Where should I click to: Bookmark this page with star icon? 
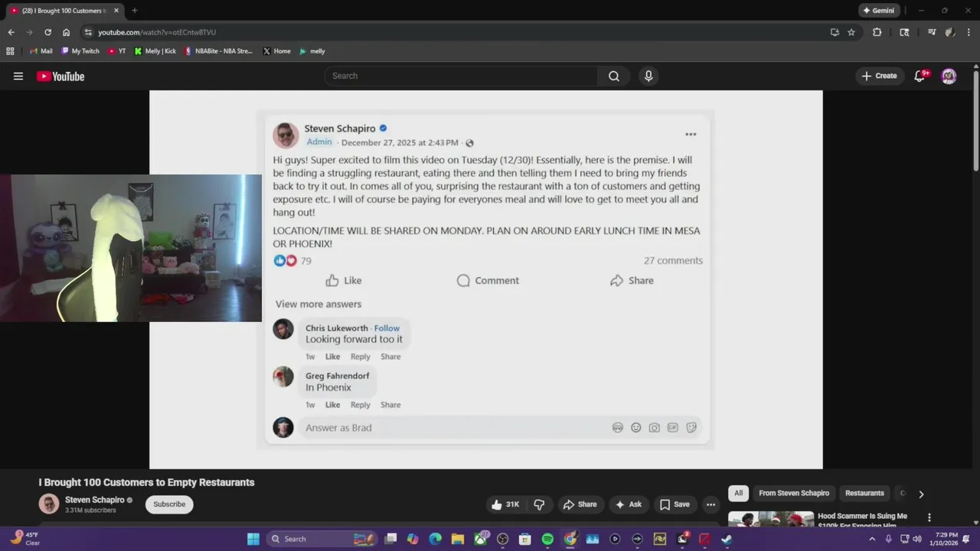851,32
